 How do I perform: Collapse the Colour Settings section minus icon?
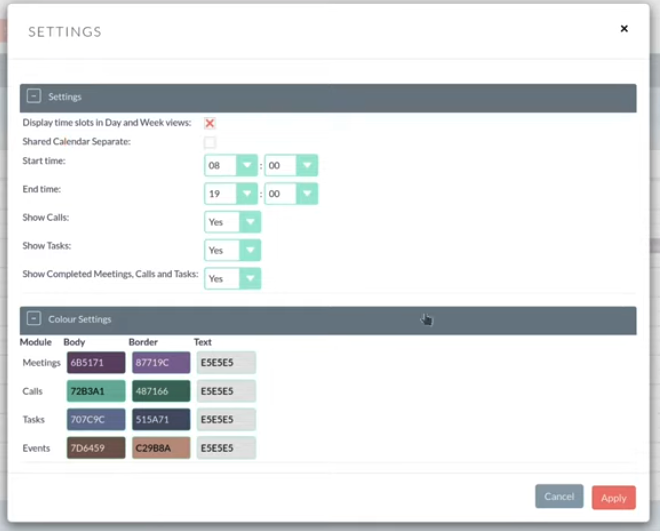[34, 319]
